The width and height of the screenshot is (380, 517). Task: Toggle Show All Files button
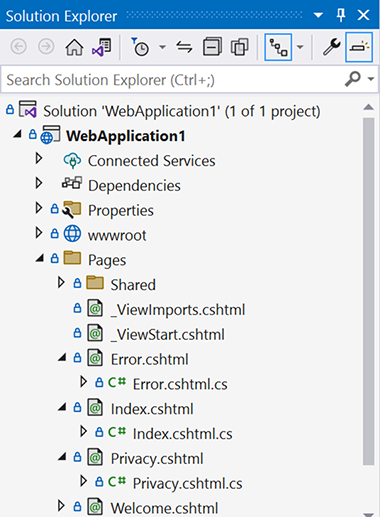tap(240, 47)
